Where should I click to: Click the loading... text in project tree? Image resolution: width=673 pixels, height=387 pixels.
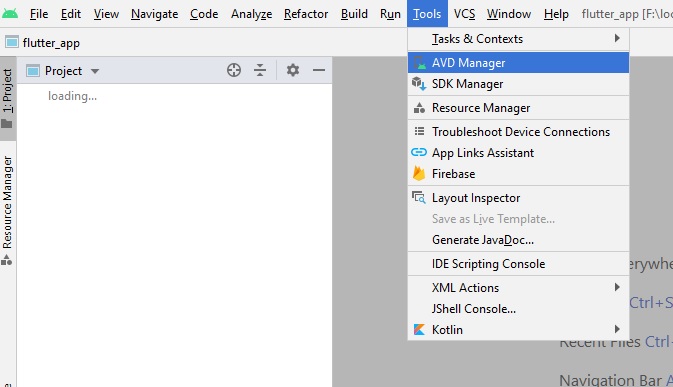(72, 96)
